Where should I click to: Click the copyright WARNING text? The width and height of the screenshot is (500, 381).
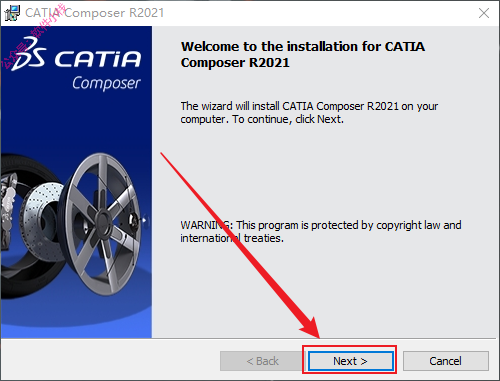pos(321,231)
